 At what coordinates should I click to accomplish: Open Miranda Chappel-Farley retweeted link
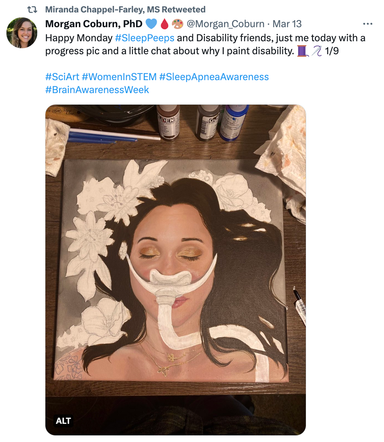tap(125, 10)
